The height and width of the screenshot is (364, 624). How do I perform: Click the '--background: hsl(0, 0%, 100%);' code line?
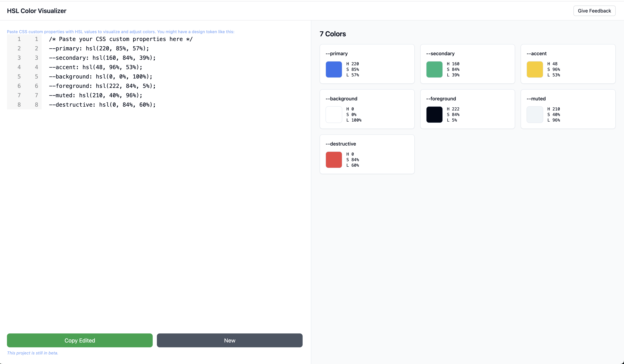point(101,77)
